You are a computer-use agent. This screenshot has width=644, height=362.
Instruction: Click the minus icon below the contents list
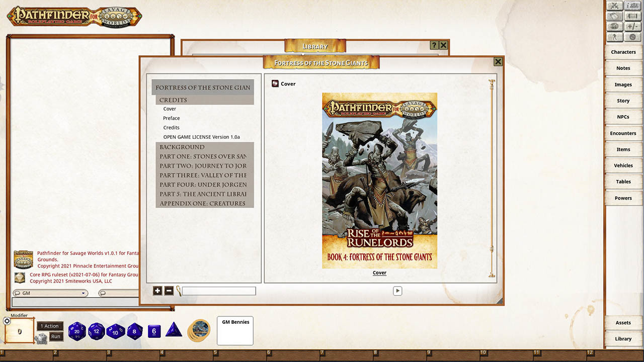pyautogui.click(x=169, y=291)
